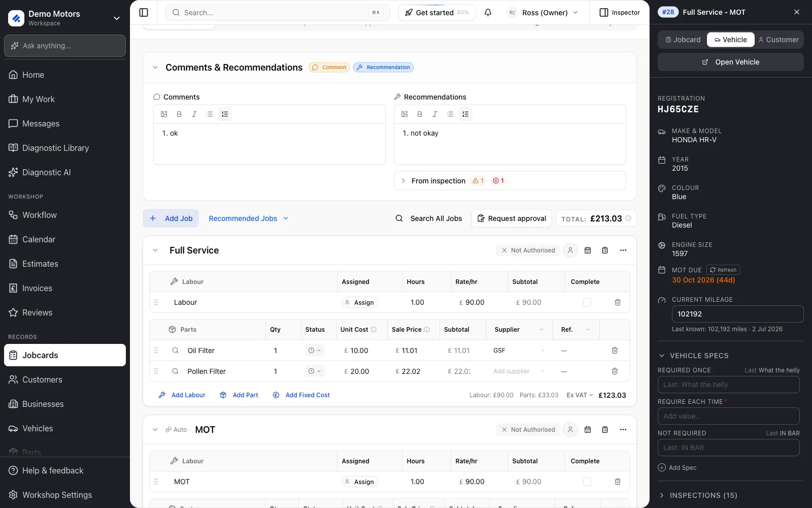Toggle Comment tag badge
The image size is (812, 508).
coord(329,68)
